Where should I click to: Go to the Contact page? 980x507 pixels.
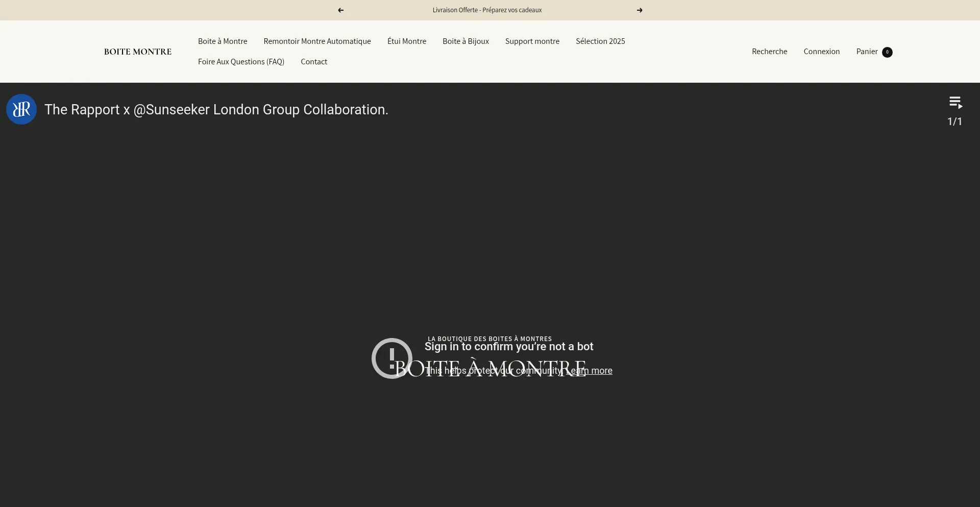(x=314, y=62)
